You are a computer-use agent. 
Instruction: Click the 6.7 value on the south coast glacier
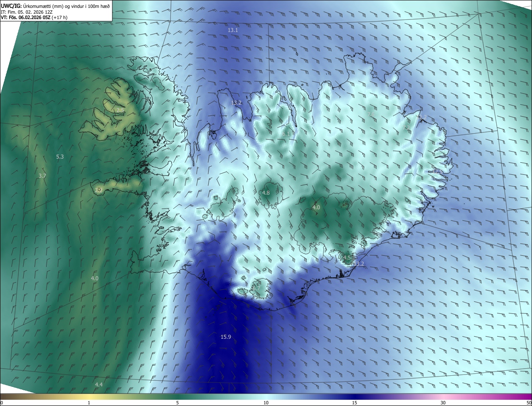(x=256, y=288)
